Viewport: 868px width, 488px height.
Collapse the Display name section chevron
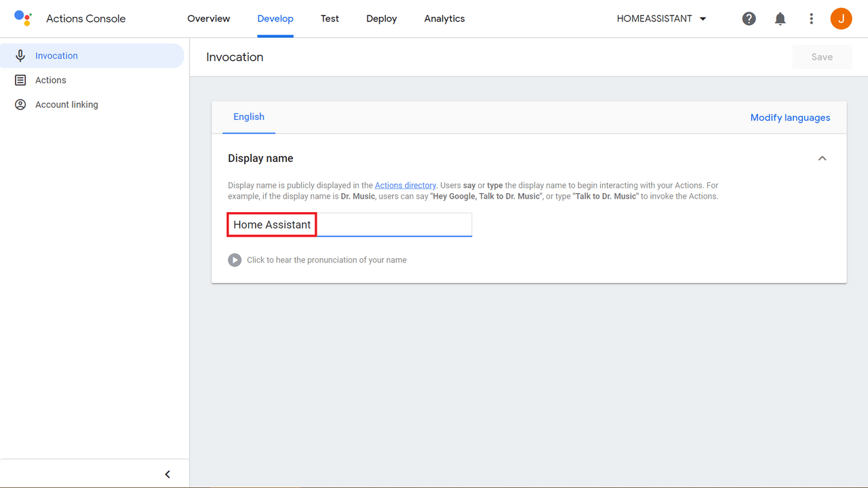pyautogui.click(x=822, y=158)
